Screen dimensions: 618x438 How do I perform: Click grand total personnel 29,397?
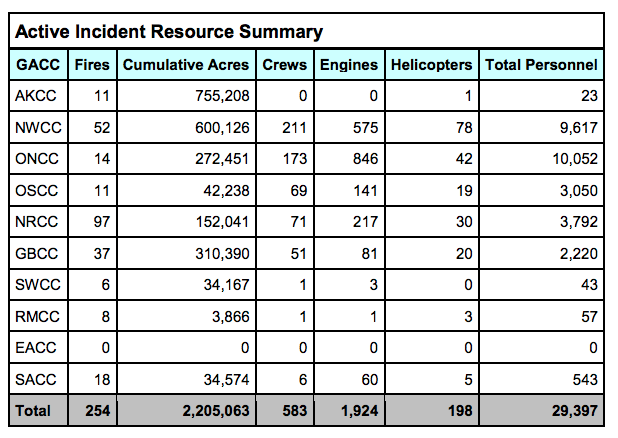point(575,411)
